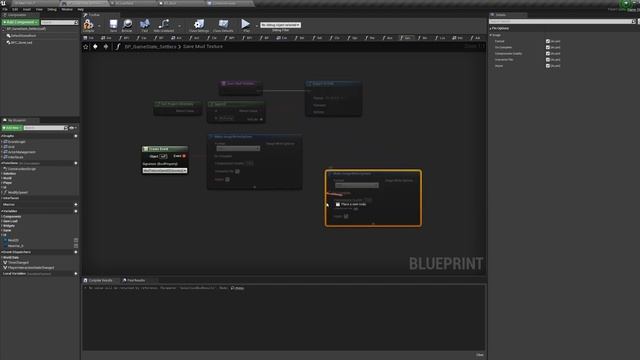Open the Help menu
Viewport: 640px width, 360px height.
[x=81, y=9]
